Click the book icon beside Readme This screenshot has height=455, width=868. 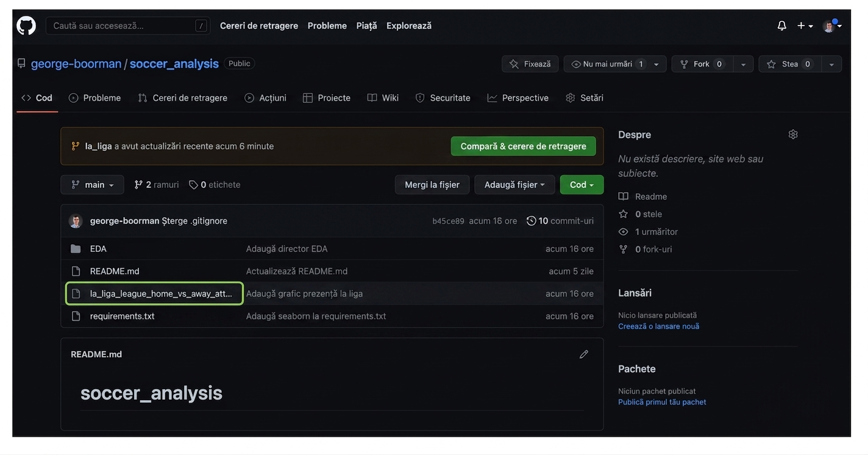[623, 196]
